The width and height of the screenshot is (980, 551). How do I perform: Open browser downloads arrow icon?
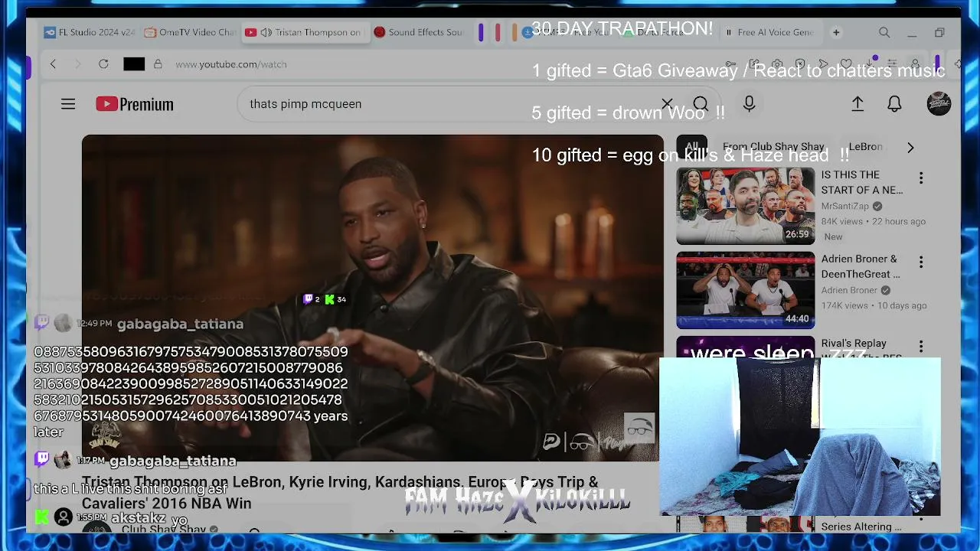(x=869, y=64)
